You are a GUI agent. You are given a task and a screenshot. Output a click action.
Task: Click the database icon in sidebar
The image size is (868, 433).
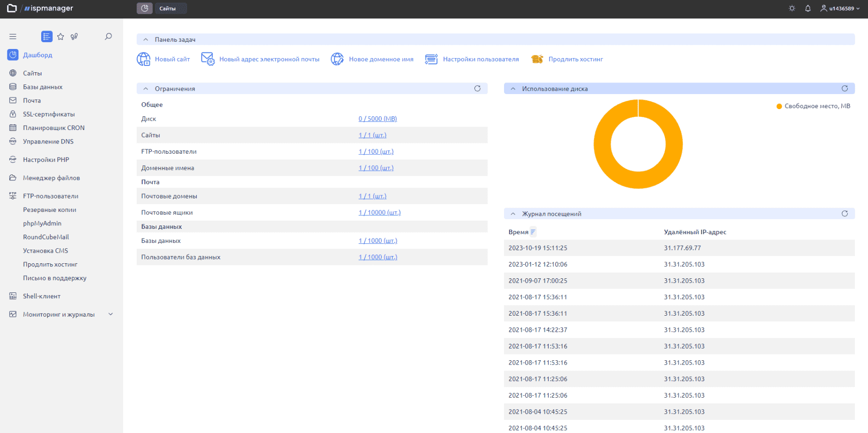click(13, 87)
